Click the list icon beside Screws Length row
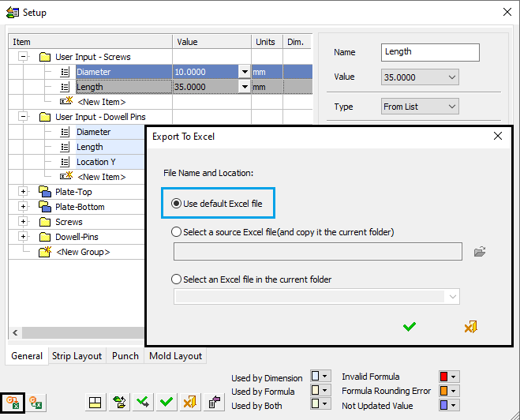 coord(65,87)
